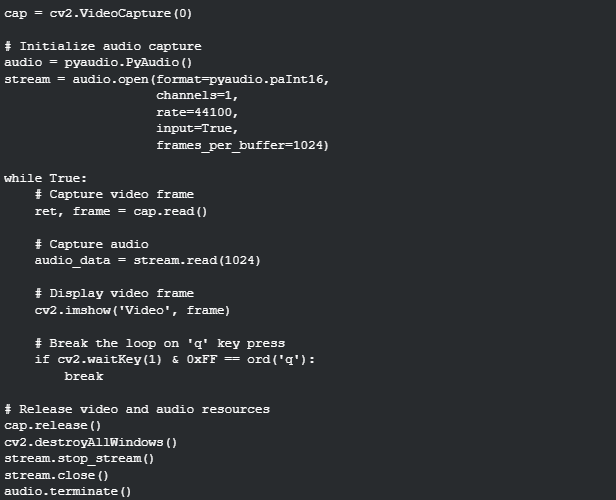Place cursor on pyaudio.PyAudio() call
This screenshot has width=616, height=500.
tap(125, 62)
